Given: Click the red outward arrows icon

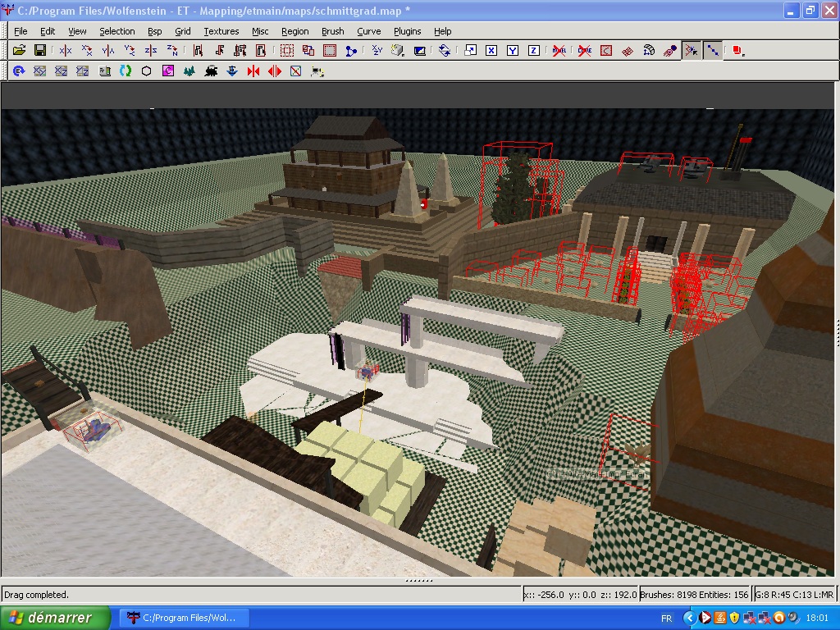Looking at the screenshot, I should click(x=274, y=71).
